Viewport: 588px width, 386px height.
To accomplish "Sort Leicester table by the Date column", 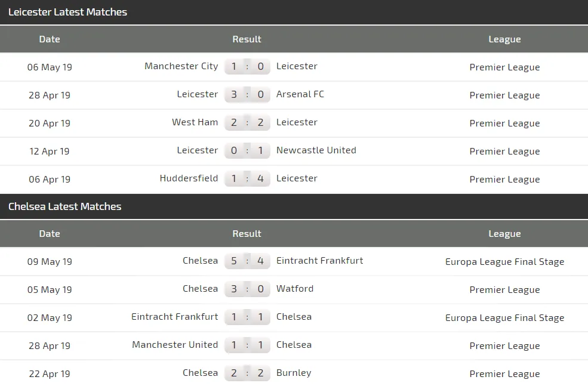I will pos(50,39).
